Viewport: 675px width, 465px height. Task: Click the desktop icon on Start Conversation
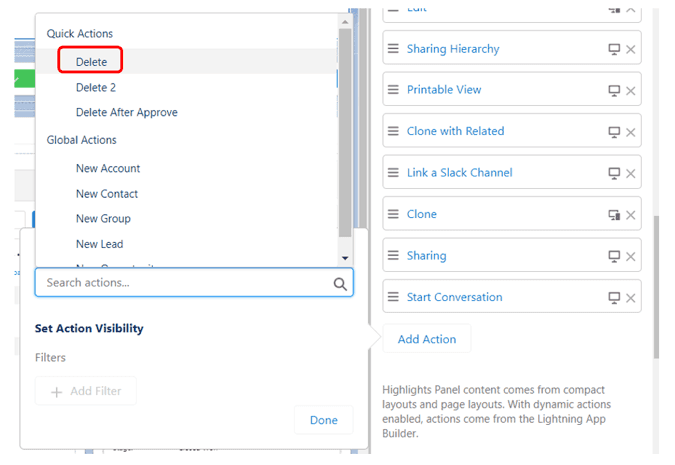point(614,298)
